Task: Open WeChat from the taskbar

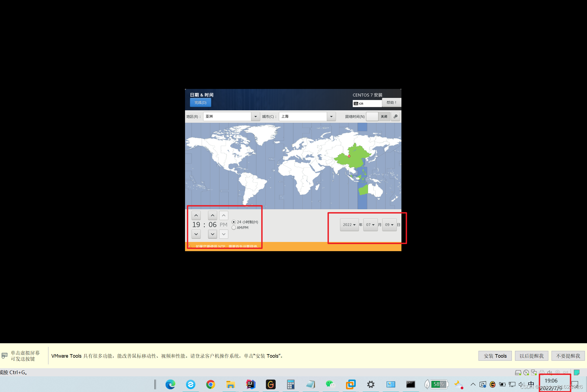Action: pyautogui.click(x=330, y=384)
